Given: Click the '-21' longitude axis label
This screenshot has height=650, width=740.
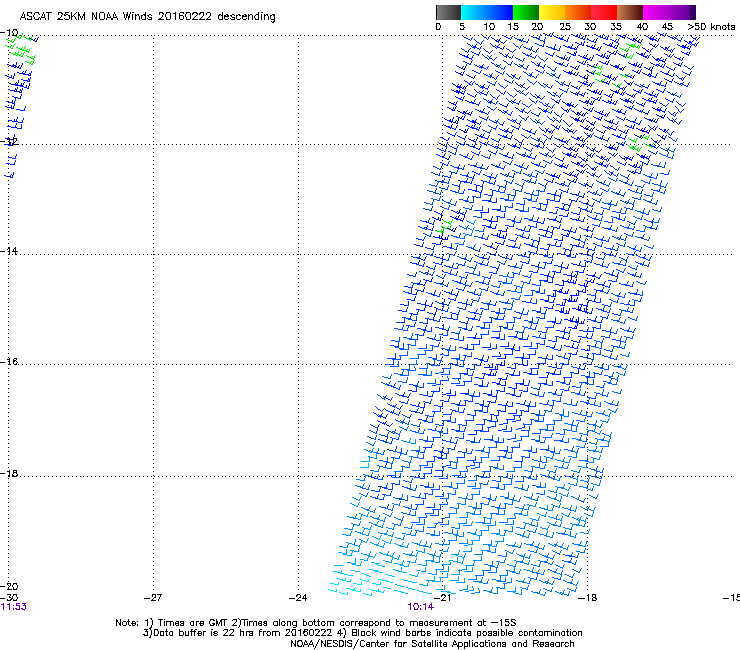Looking at the screenshot, I should (442, 597).
